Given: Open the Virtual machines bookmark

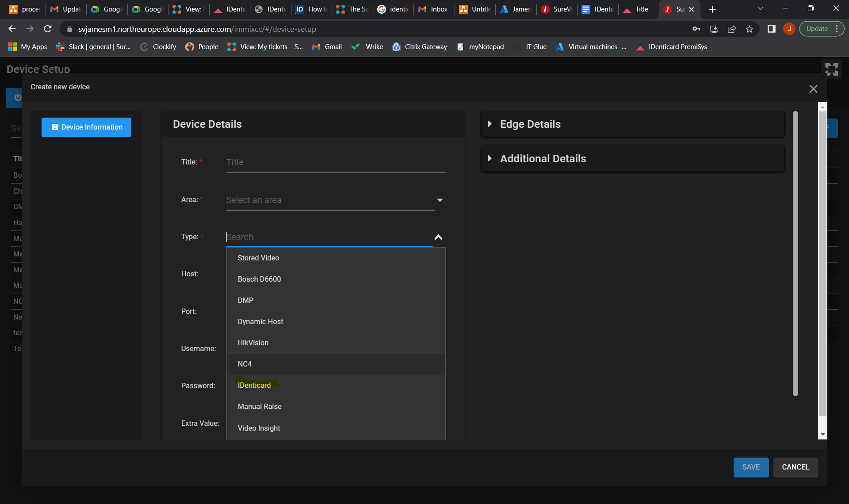Looking at the screenshot, I should pyautogui.click(x=591, y=47).
